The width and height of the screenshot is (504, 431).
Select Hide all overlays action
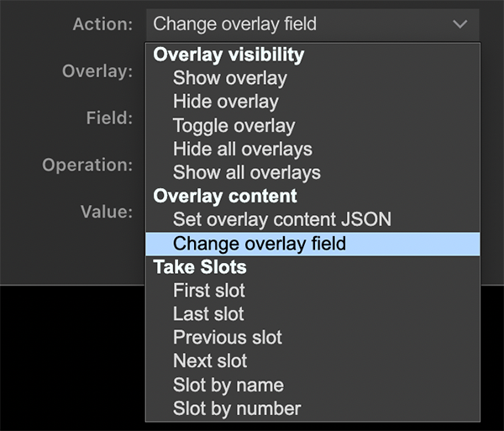click(242, 150)
